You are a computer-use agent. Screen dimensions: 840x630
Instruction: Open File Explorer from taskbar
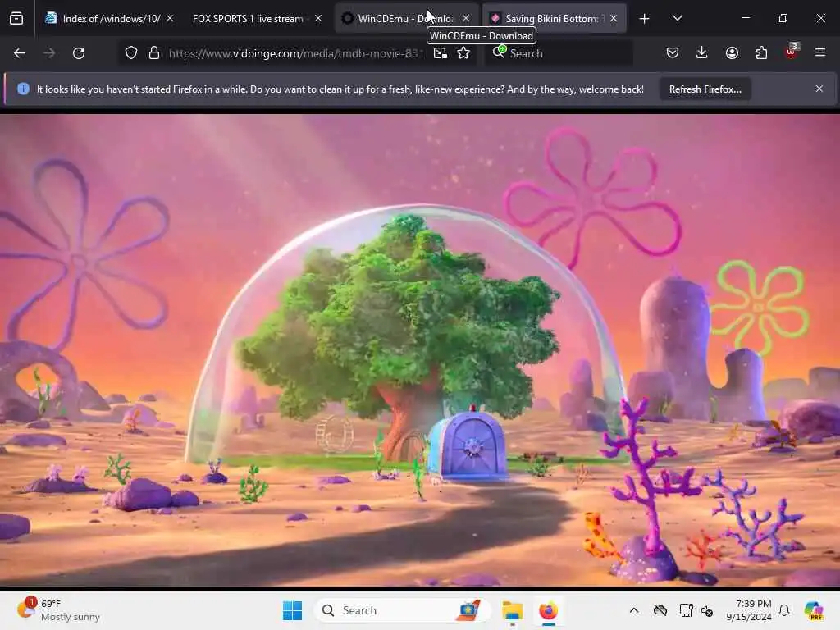click(512, 610)
